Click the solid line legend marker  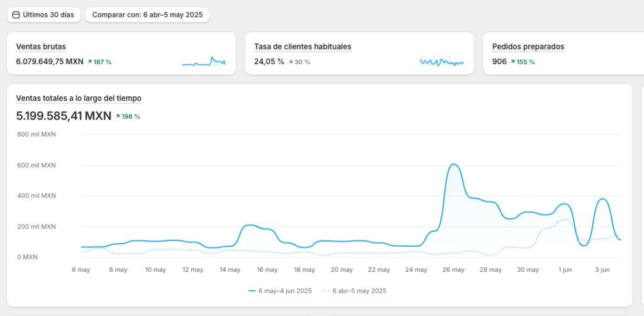coord(252,291)
